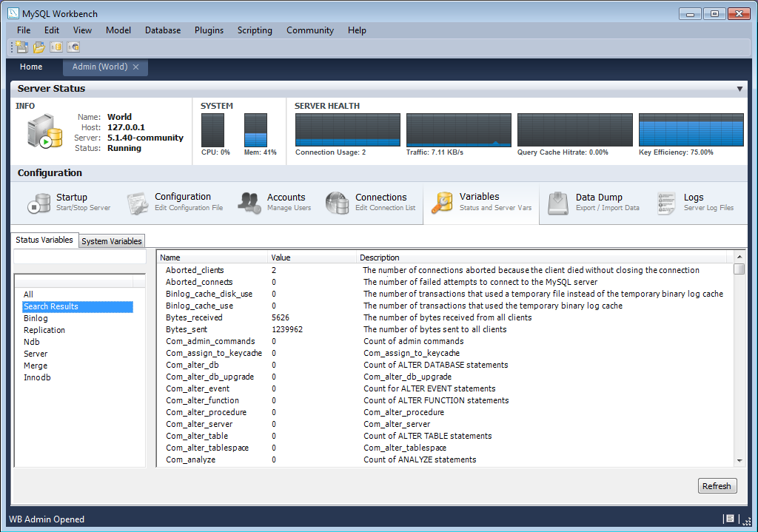Click the open folder toolbar icon
Viewport: 758px width, 532px height.
(x=38, y=46)
